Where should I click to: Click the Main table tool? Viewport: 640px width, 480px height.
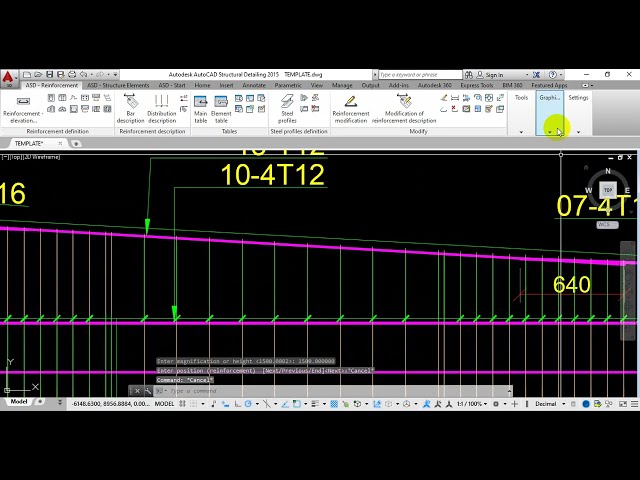[200, 109]
